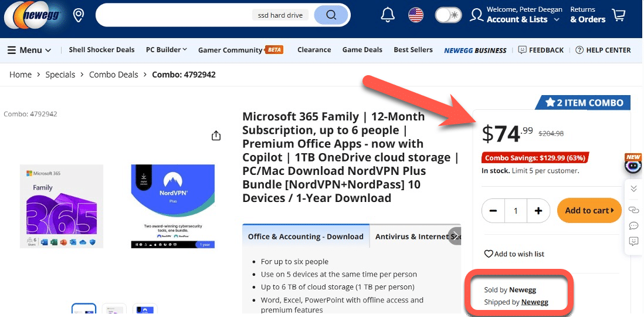Click the next tab arrow button
The width and height of the screenshot is (644, 317).
[454, 235]
